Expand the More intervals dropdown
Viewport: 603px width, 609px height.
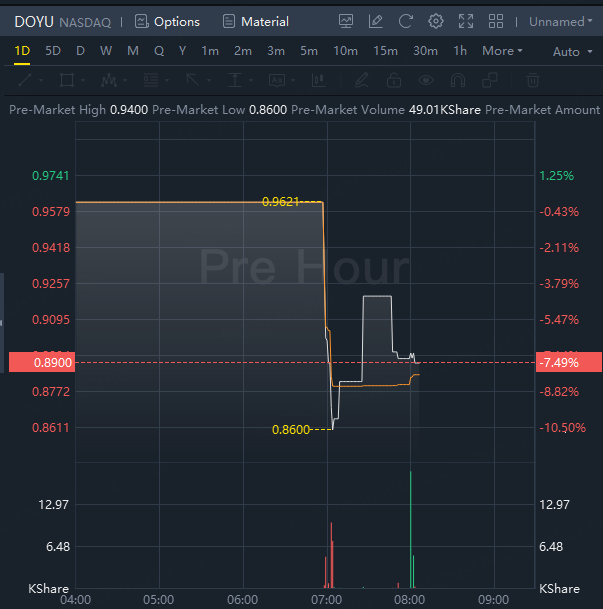tap(502, 51)
